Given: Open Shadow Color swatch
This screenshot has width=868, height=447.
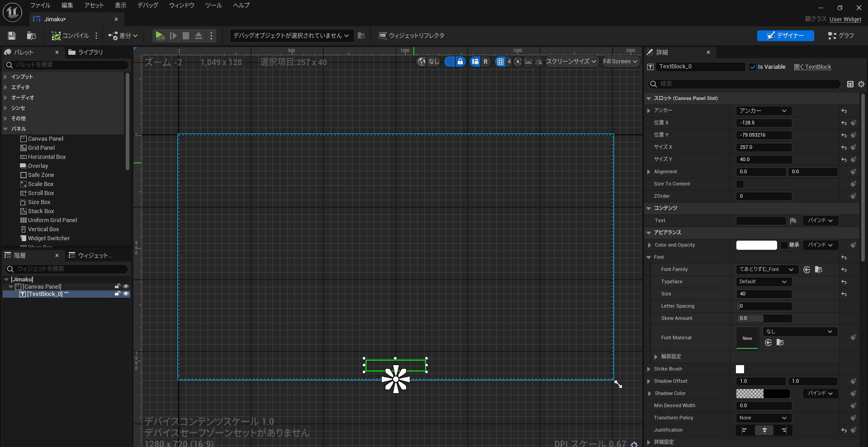Looking at the screenshot, I should (763, 394).
